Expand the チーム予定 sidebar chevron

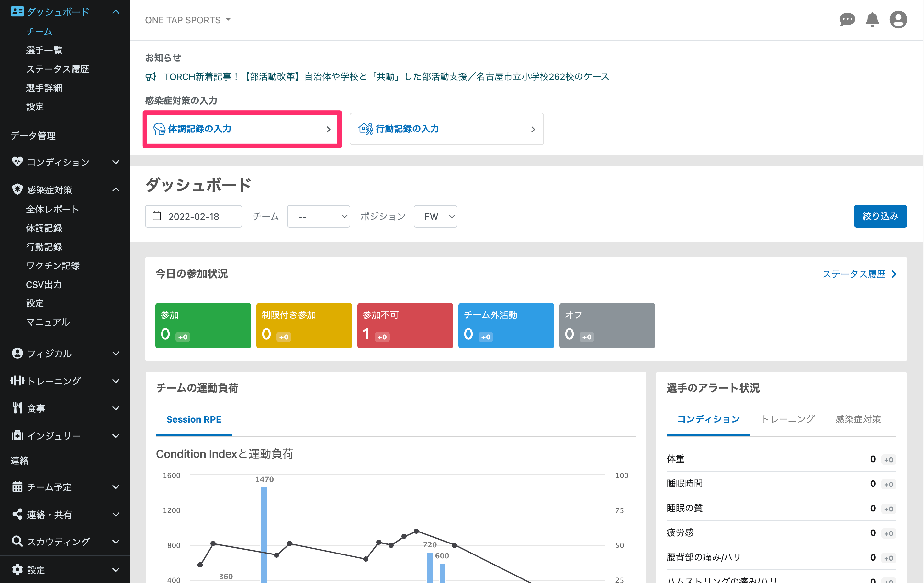pos(116,487)
